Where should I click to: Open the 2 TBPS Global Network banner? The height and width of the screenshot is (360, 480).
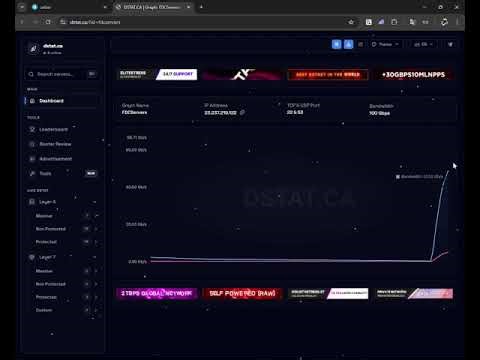point(157,293)
